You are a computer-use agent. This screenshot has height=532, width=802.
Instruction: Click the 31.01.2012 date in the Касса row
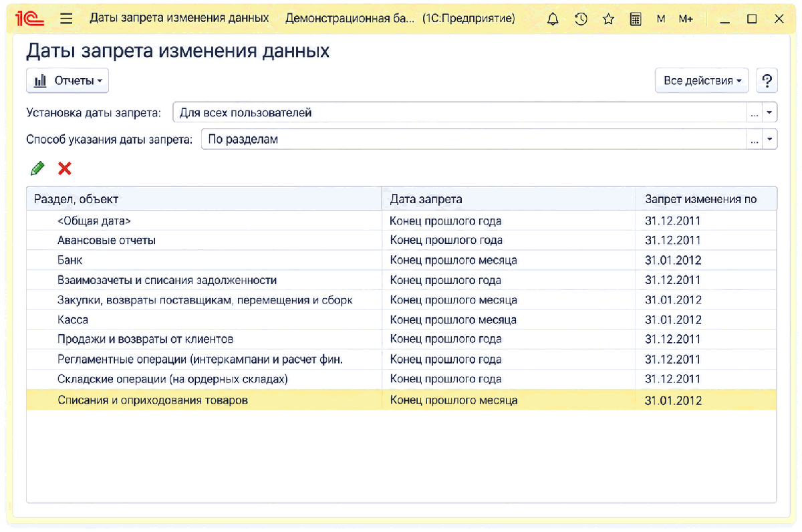[x=673, y=320]
